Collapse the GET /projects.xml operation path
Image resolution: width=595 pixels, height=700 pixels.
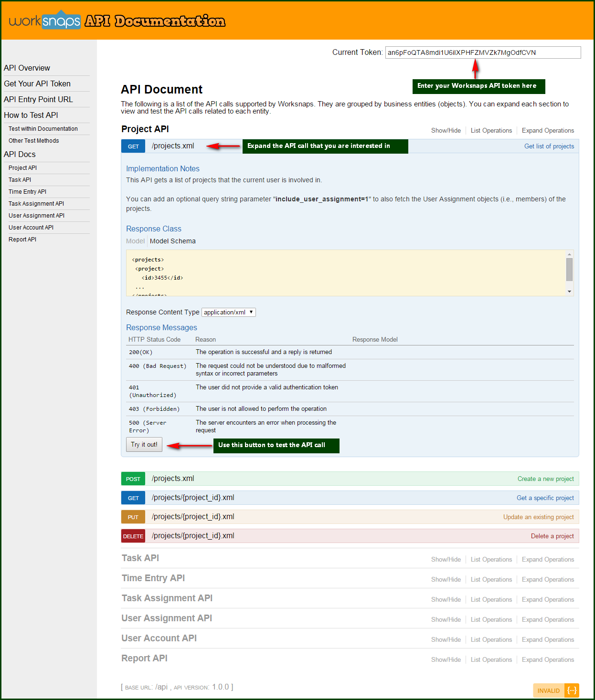pos(173,146)
